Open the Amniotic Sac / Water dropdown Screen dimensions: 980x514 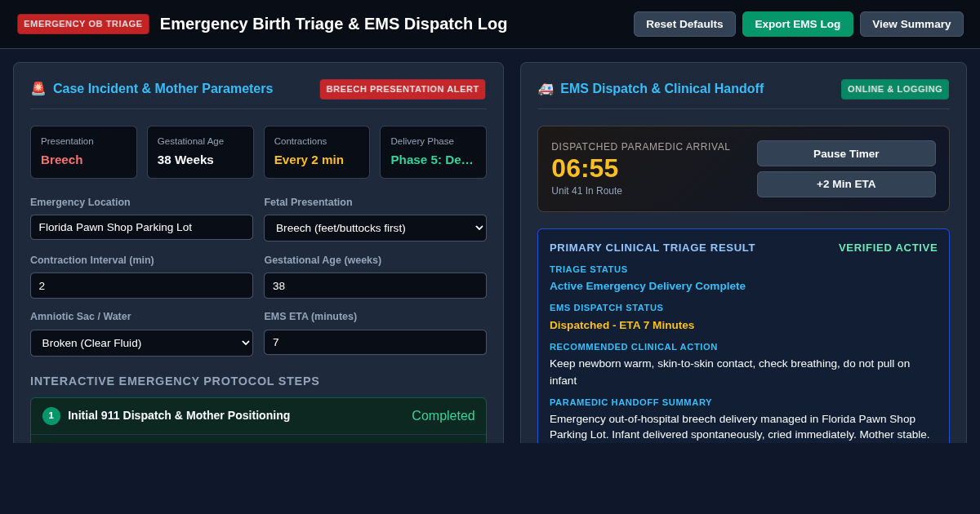[141, 343]
